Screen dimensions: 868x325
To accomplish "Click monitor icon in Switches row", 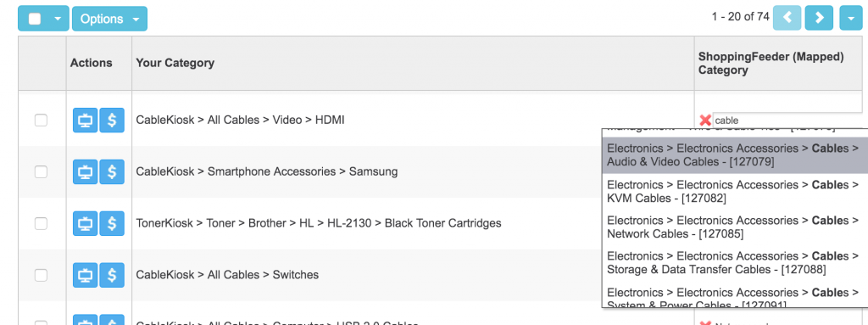I will click(x=86, y=275).
